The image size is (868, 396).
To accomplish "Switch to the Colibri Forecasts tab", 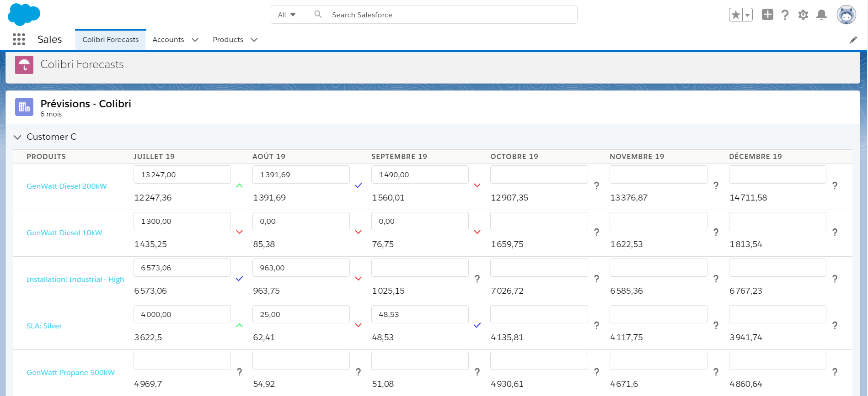I will click(110, 40).
